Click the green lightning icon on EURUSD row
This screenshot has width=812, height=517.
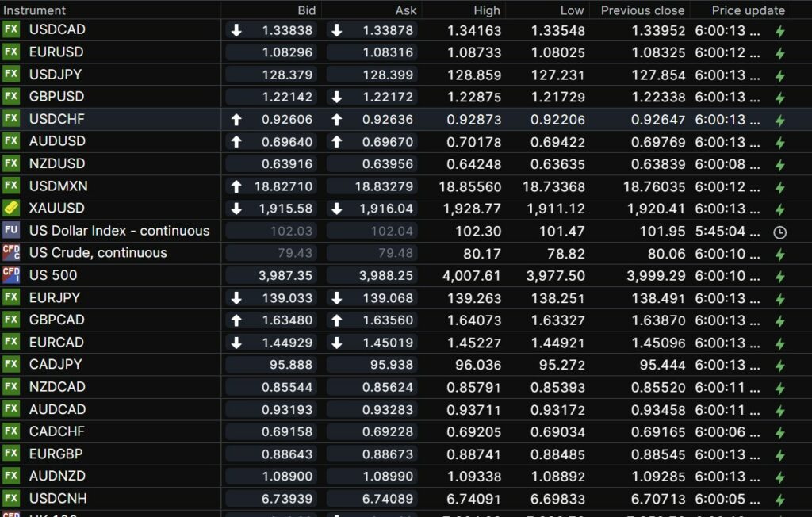779,53
